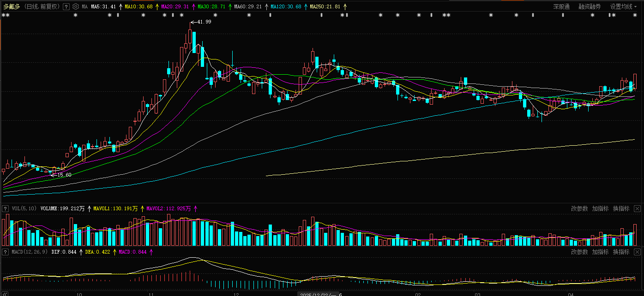This screenshot has height=296, width=644.
Task: Click 加指标 in the VOL panel
Action: [600, 209]
